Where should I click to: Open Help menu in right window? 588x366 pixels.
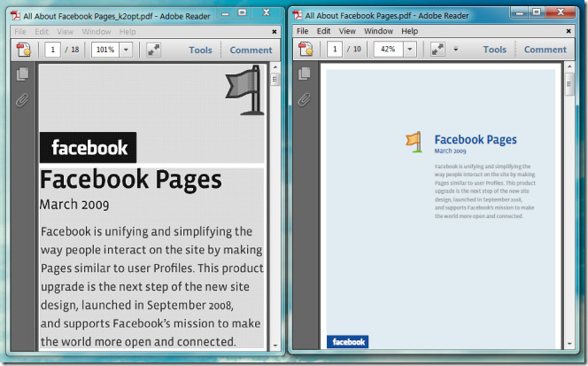pyautogui.click(x=409, y=31)
